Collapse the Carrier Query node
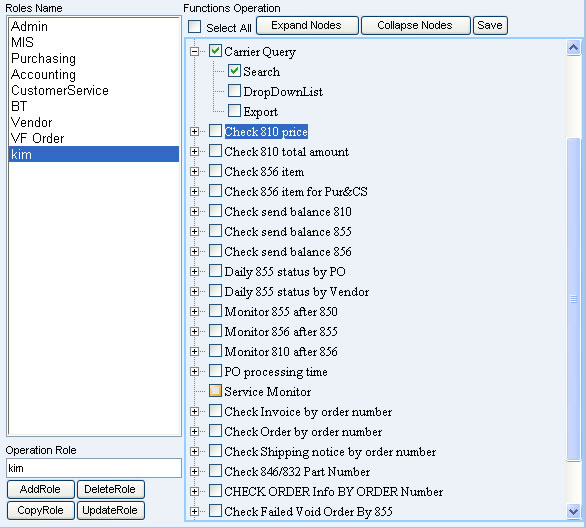Viewport: 586px width, 528px height. [194, 51]
